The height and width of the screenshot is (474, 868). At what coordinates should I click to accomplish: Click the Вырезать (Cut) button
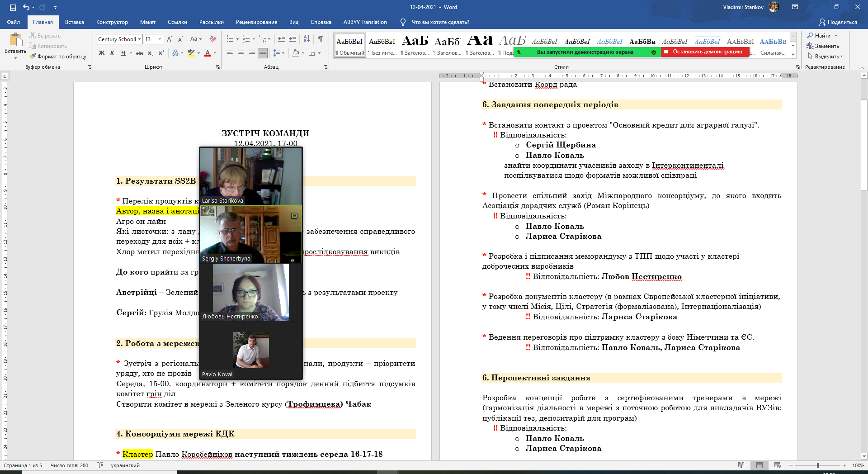[x=45, y=36]
